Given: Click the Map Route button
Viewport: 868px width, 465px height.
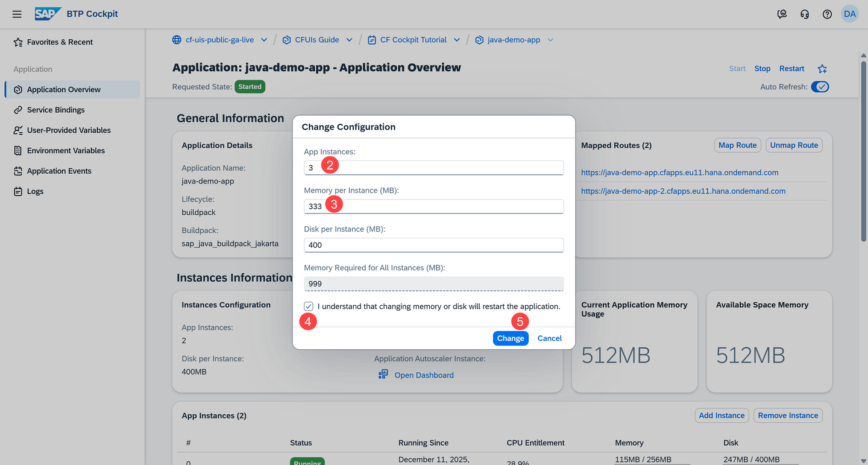Looking at the screenshot, I should point(738,145).
